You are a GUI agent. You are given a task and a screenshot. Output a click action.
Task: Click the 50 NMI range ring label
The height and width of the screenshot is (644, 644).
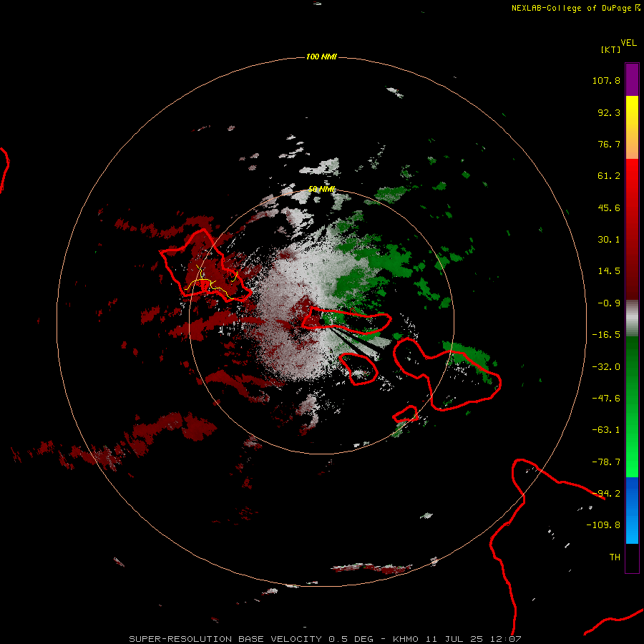321,190
